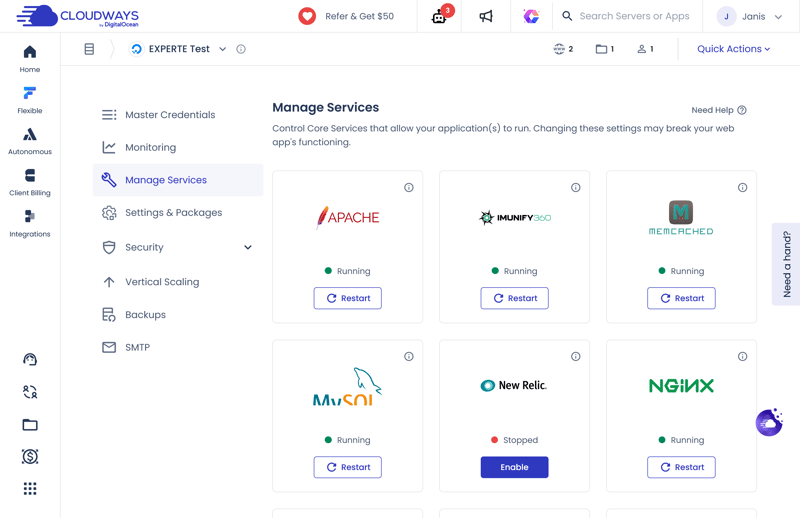Click the Memcached card info icon
800x518 pixels.
[742, 188]
